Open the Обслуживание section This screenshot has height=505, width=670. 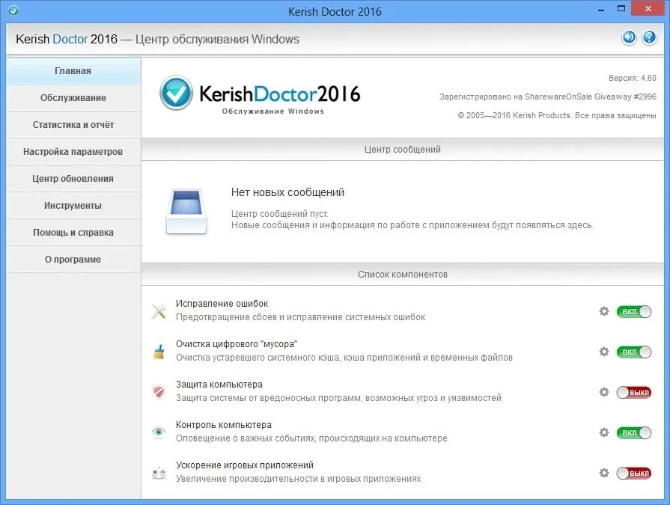click(x=73, y=98)
